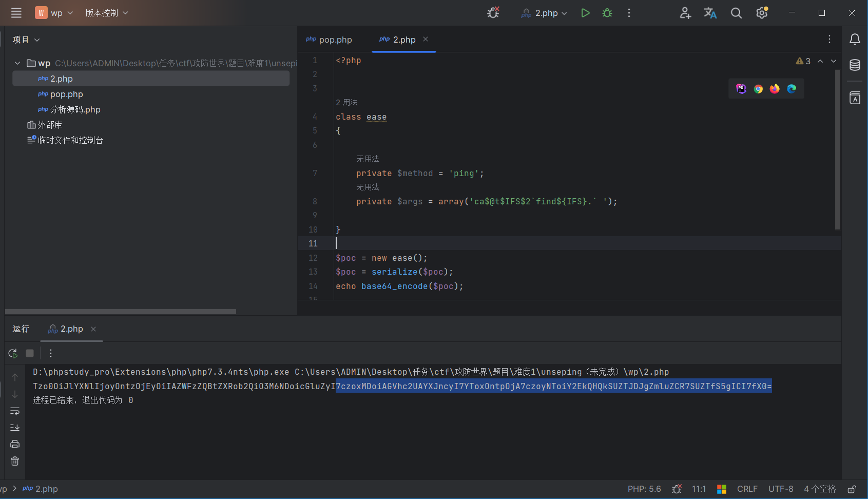Click the debug listener bug icon in toolbar
868x499 pixels.
pyautogui.click(x=493, y=13)
